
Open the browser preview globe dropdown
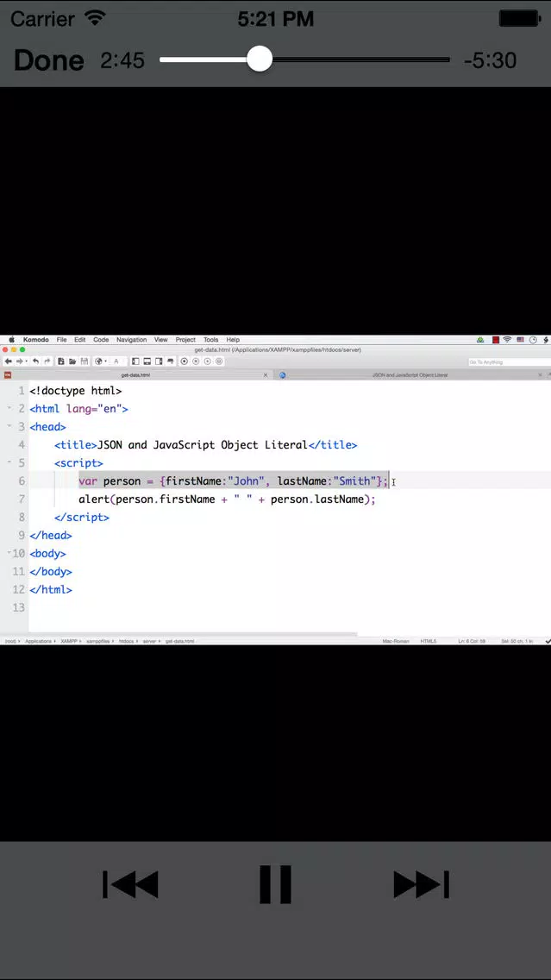point(100,361)
